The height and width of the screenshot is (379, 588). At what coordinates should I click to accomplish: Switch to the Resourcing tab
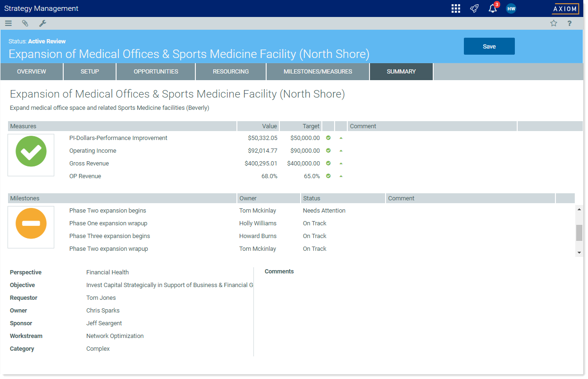click(231, 71)
